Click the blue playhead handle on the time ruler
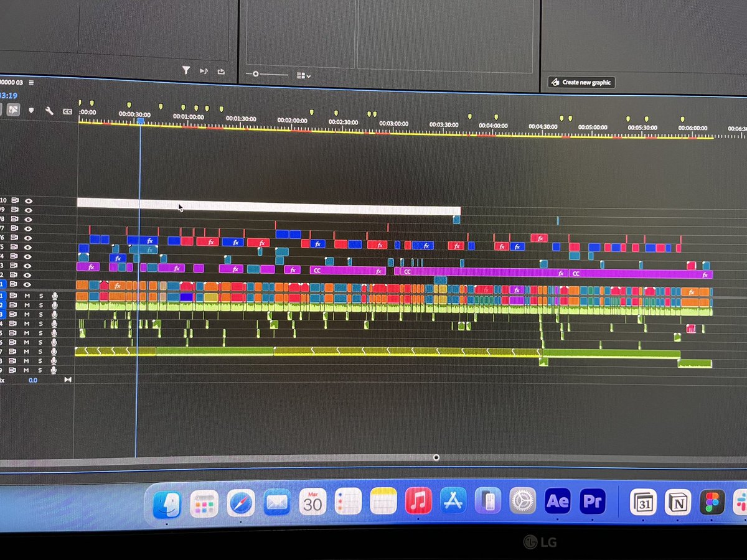Screen dimensions: 747x560 pyautogui.click(x=140, y=120)
